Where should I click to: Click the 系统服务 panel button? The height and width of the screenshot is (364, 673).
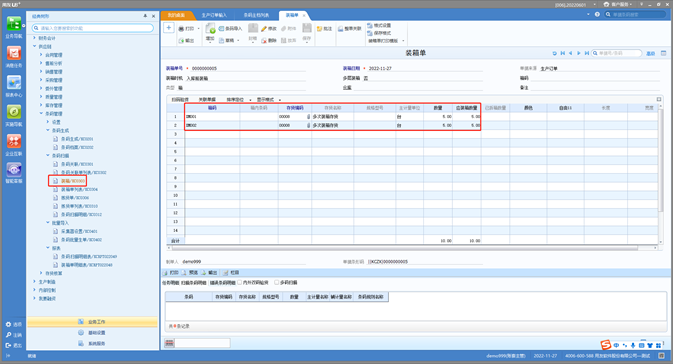pyautogui.click(x=92, y=343)
